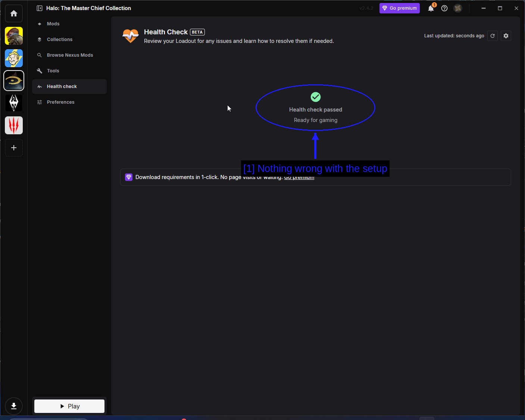Switch to the Skyrim game icon
The height and width of the screenshot is (420, 525).
click(x=14, y=103)
